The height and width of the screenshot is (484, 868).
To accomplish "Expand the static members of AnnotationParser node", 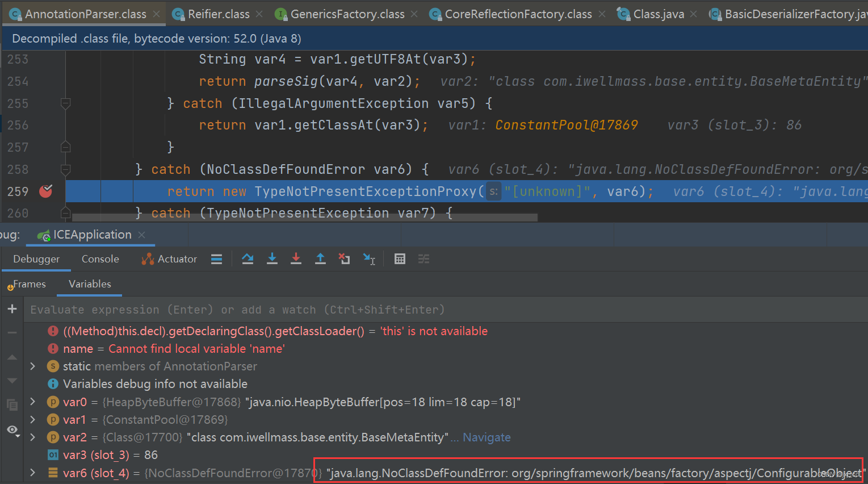I will tap(32, 366).
